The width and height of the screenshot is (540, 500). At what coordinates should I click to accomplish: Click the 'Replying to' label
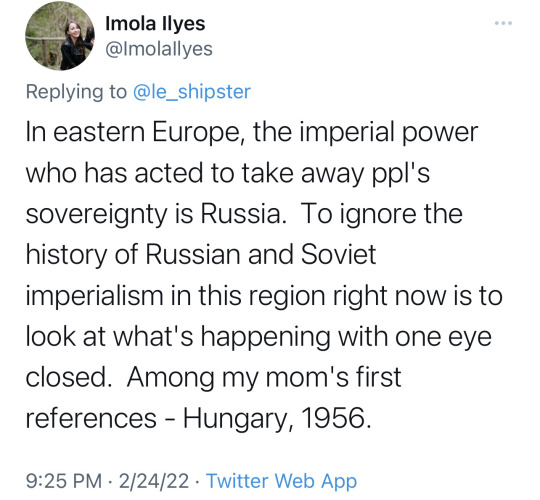(x=76, y=92)
